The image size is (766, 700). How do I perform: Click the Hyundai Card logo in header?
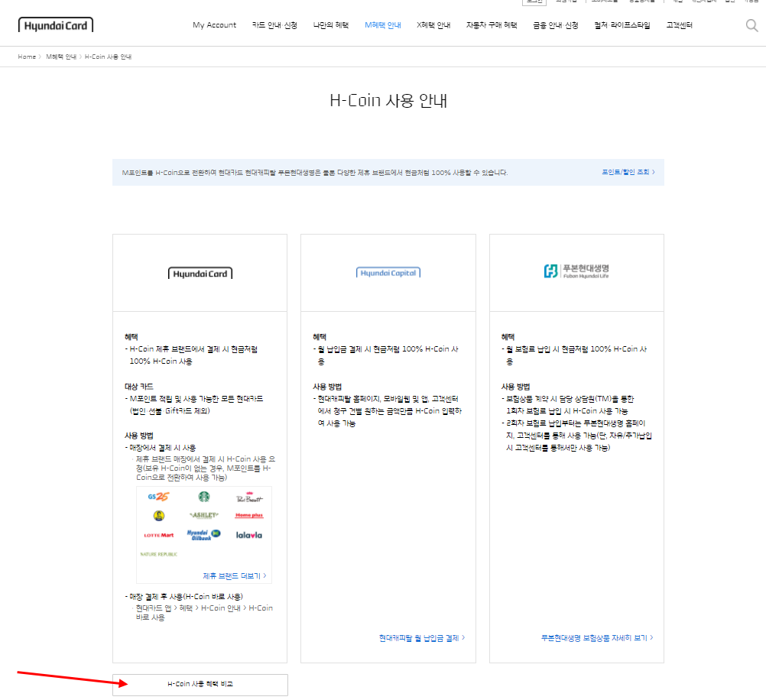coord(56,25)
